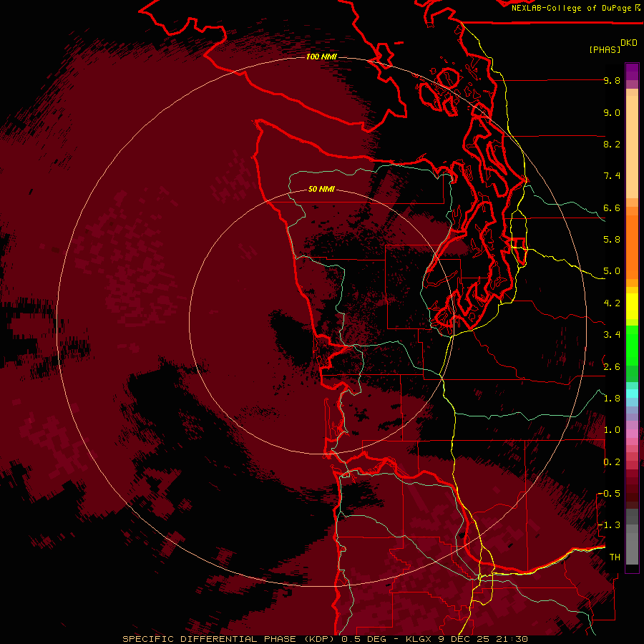Viewport: 644px width, 644px height.
Task: Select the 9.8 value on the legend
Action: click(x=612, y=80)
